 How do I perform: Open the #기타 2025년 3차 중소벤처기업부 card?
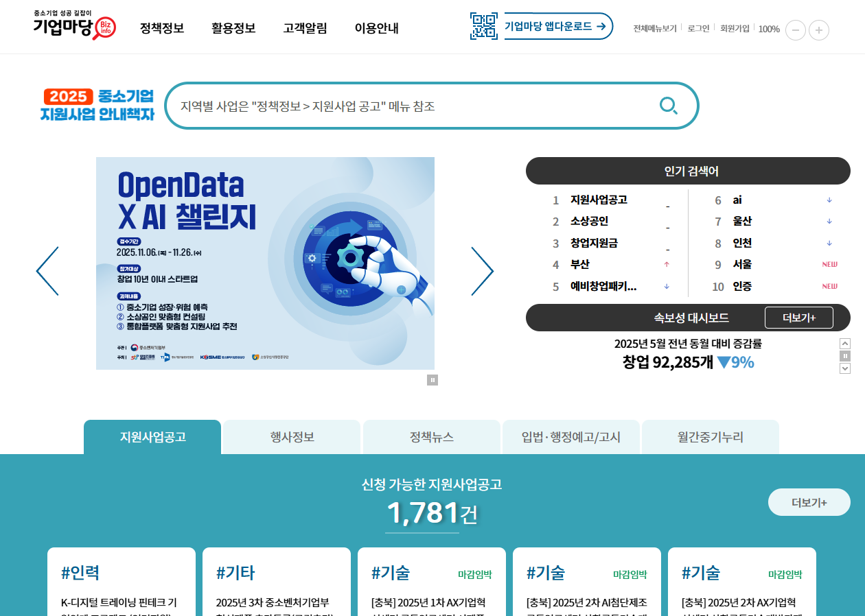[277, 582]
